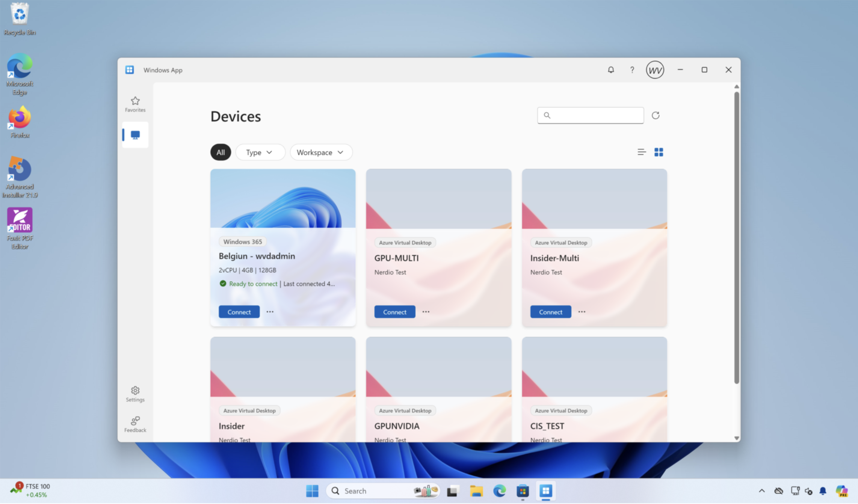Viewport: 858px width, 504px height.
Task: Select the Devices monitor icon in sidebar
Action: (x=135, y=134)
